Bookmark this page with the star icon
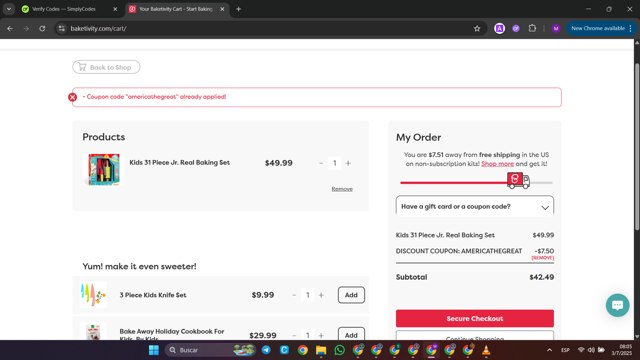 pos(477,29)
